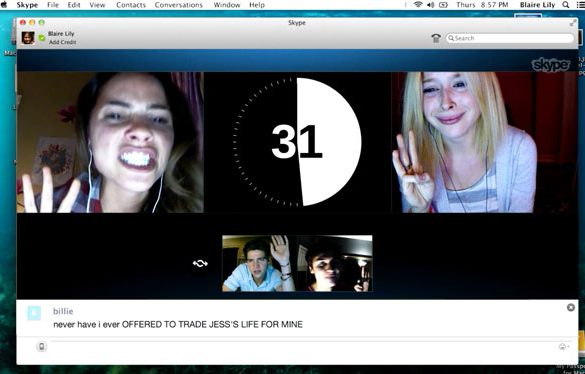Click the send file phone icon

pos(41,347)
